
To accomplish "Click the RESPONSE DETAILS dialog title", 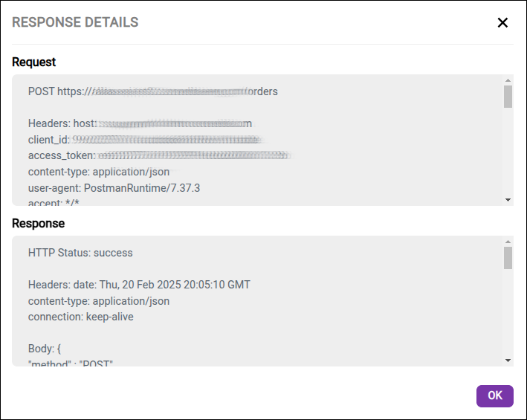I will pyautogui.click(x=75, y=22).
